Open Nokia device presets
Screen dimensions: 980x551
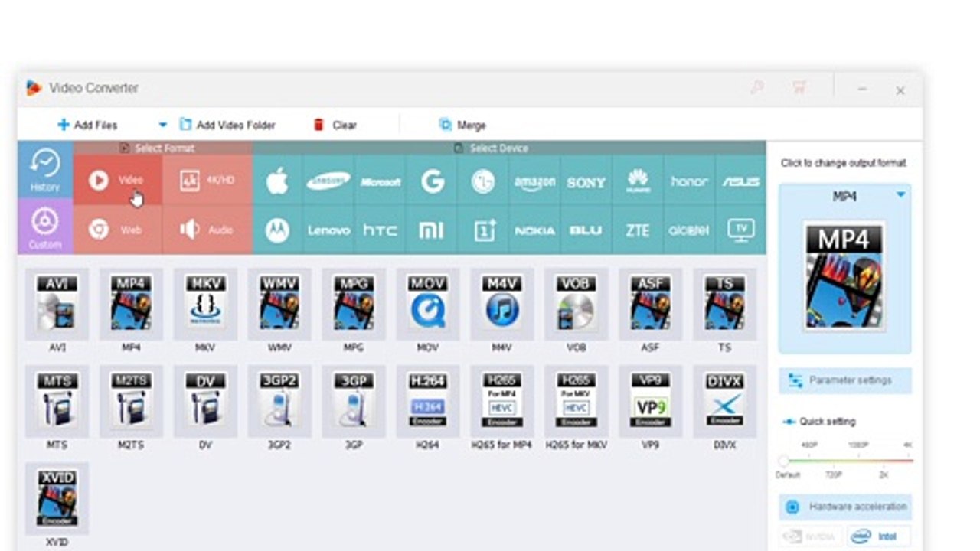coord(534,230)
